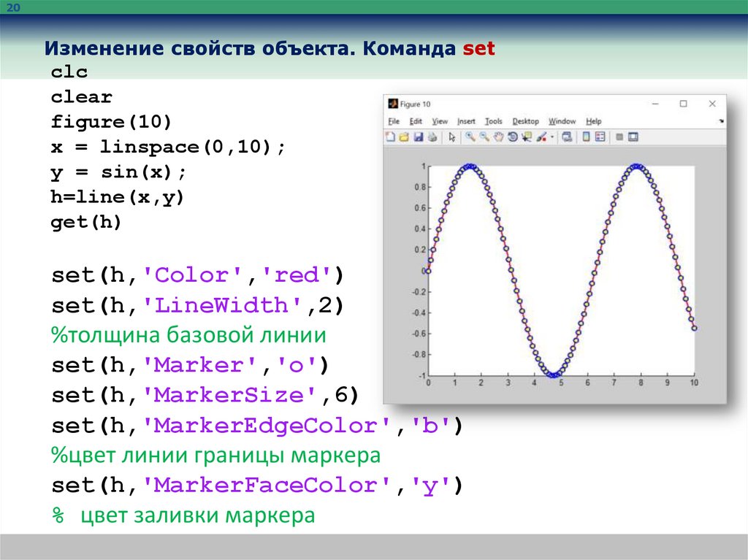
Task: Click the comment '%толщина базовой линии'
Action: coord(188,335)
